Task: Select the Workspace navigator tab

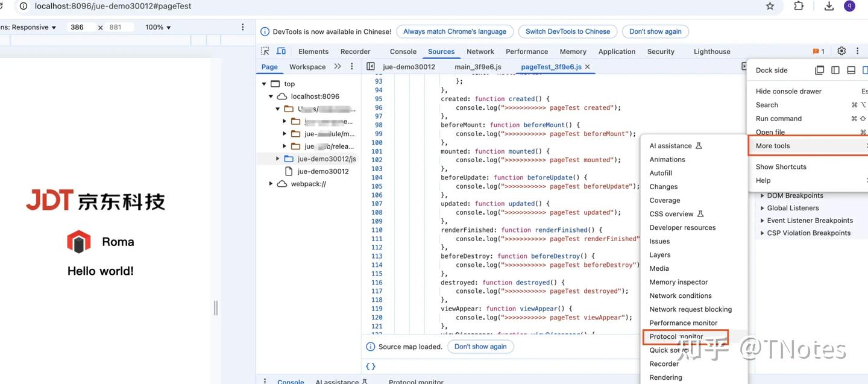Action: pyautogui.click(x=307, y=66)
